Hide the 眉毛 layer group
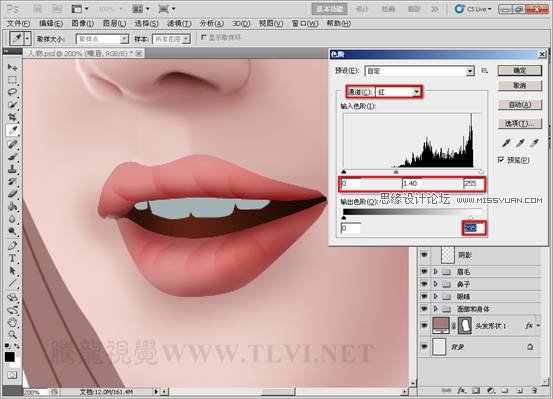553x399 pixels. 424,272
